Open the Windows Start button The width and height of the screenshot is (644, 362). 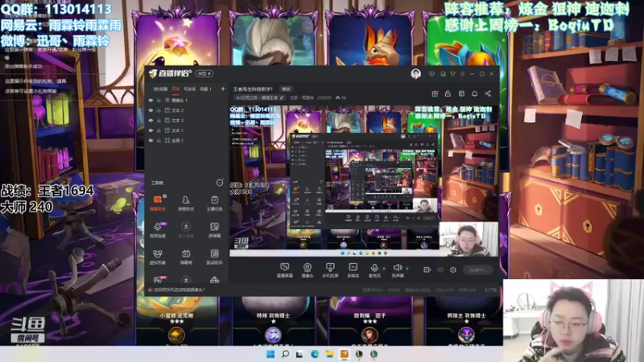tap(270, 354)
